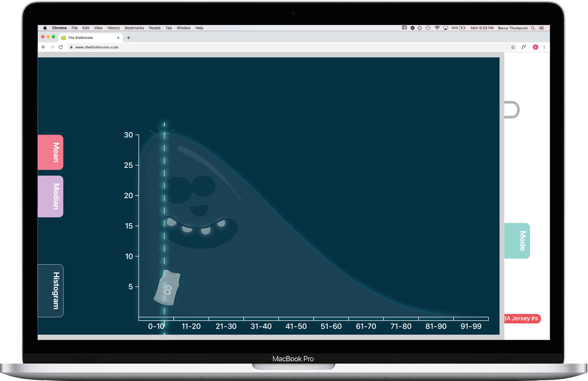Click the 15 value on y-axis
The height and width of the screenshot is (381, 588).
click(x=129, y=226)
